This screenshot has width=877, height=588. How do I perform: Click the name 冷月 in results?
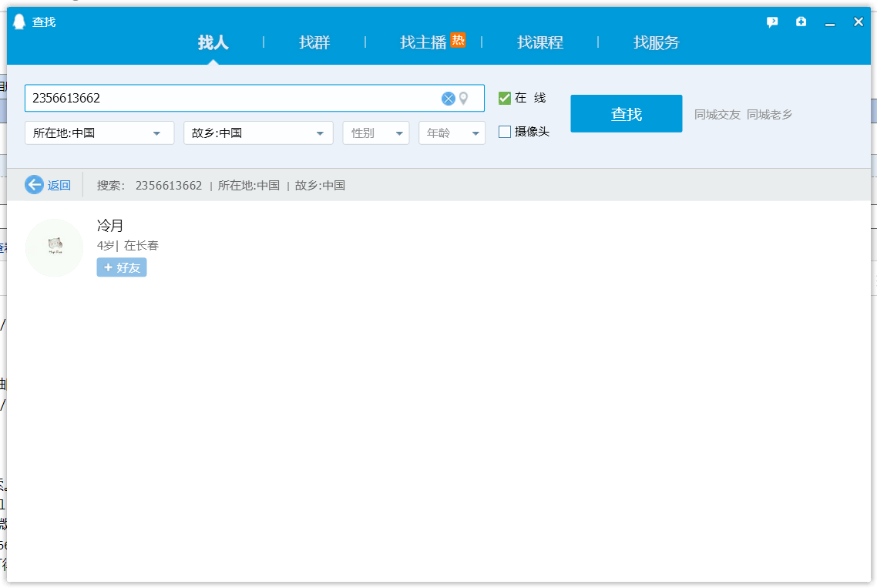109,226
